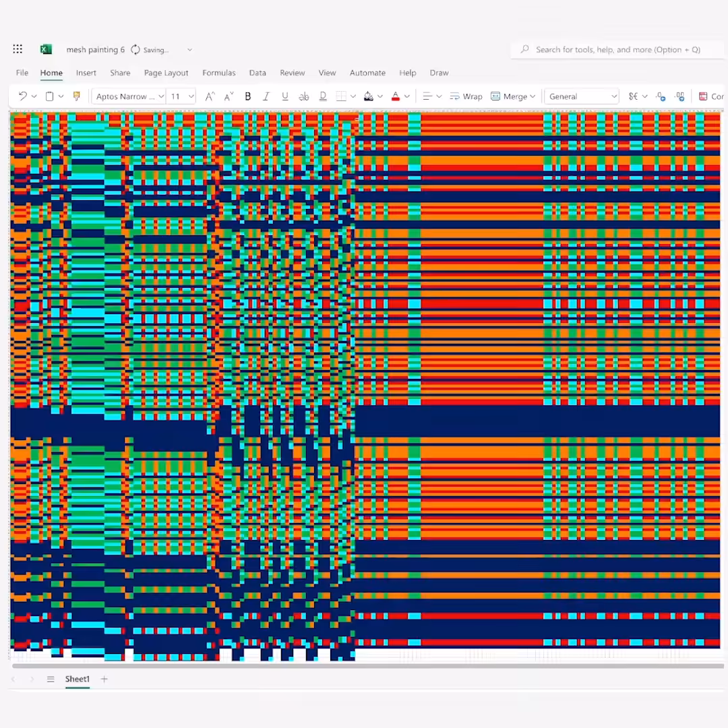Click the Excel logo icon
728x728 pixels.
point(46,49)
